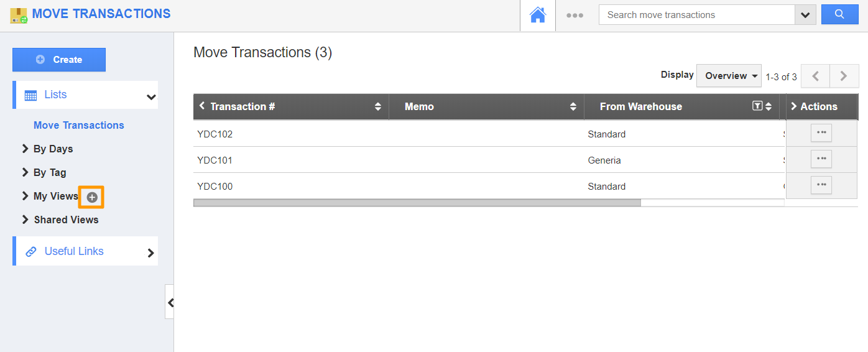The image size is (868, 352).
Task: Toggle sort order on Memo column
Action: coord(573,107)
